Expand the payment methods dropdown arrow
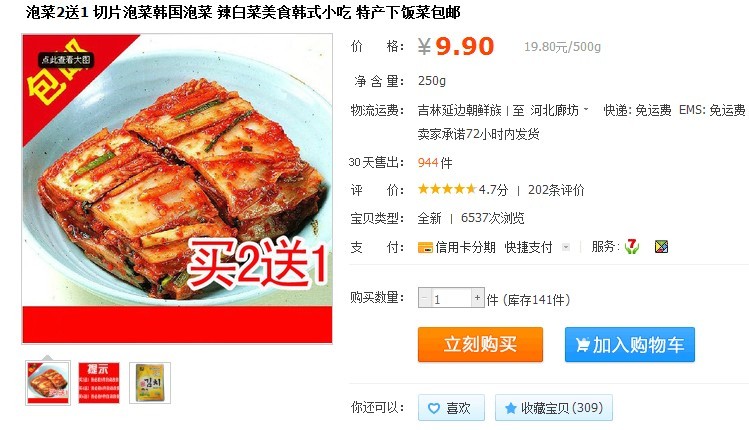Image resolution: width=749 pixels, height=430 pixels. 566,247
